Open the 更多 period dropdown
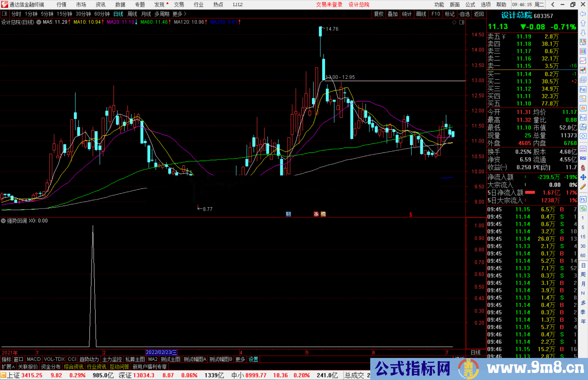Screen dimensions: 588x380 pyautogui.click(x=177, y=14)
